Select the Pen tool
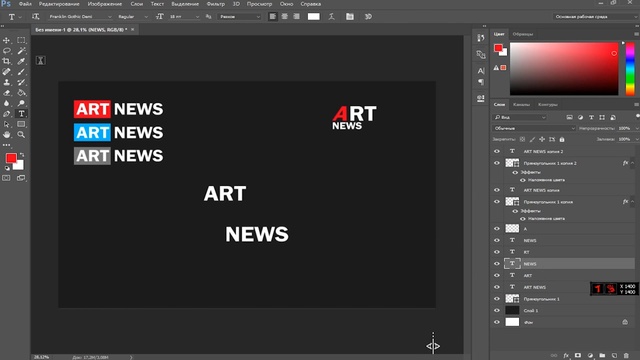The width and height of the screenshot is (640, 360). (7, 114)
